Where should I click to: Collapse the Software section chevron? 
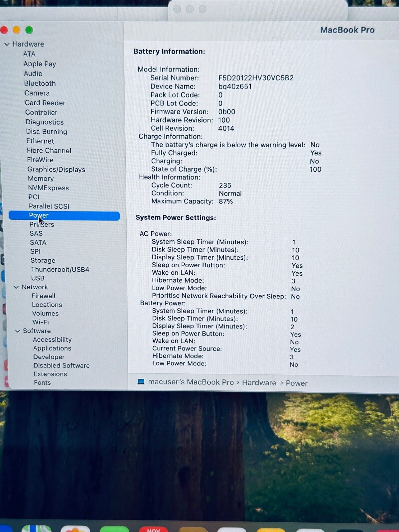(17, 331)
